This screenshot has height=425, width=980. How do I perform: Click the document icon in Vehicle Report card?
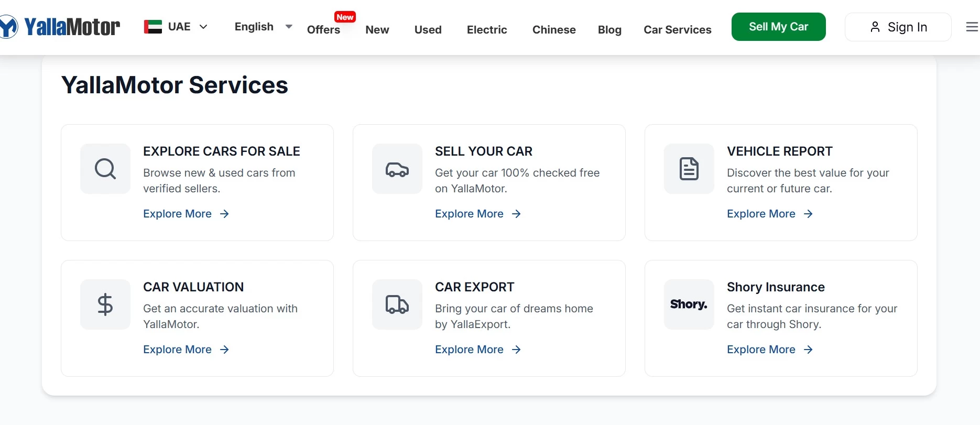(689, 169)
